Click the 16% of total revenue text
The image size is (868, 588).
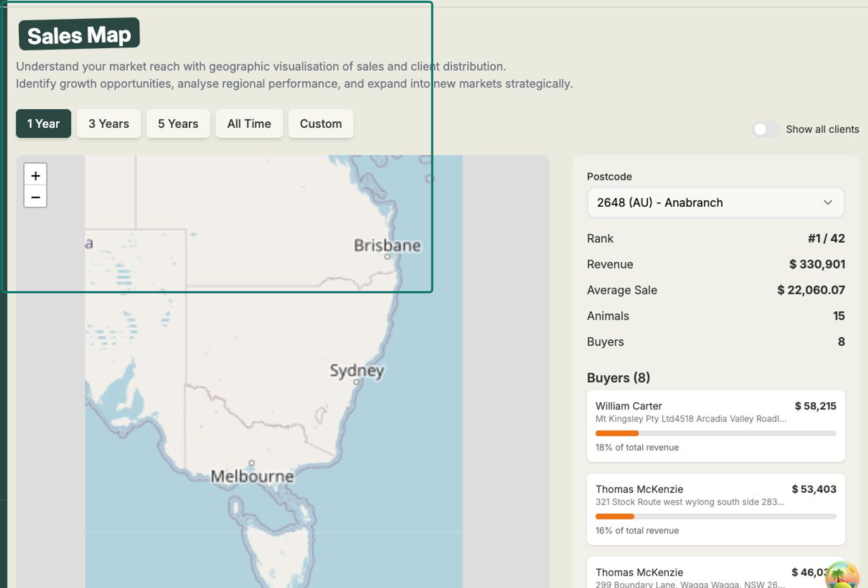click(637, 531)
